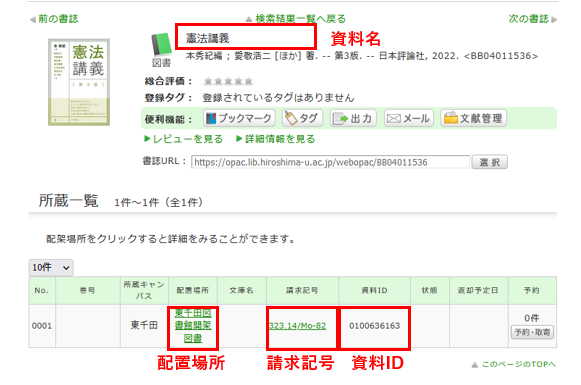Open the 10件 items-per-page dropdown
The height and width of the screenshot is (385, 581).
[x=51, y=268]
